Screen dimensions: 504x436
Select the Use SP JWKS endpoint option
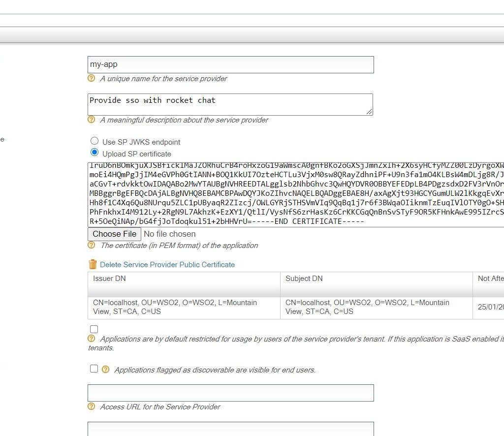[94, 141]
